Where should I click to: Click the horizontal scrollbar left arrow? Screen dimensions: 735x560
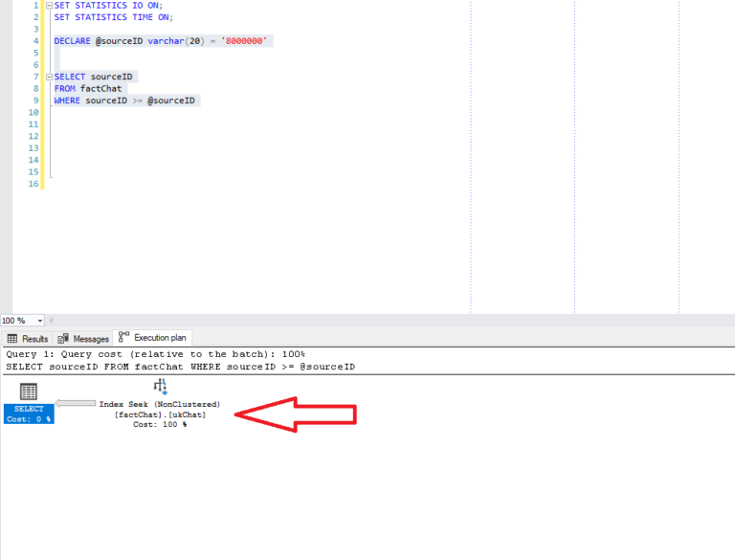pos(51,321)
